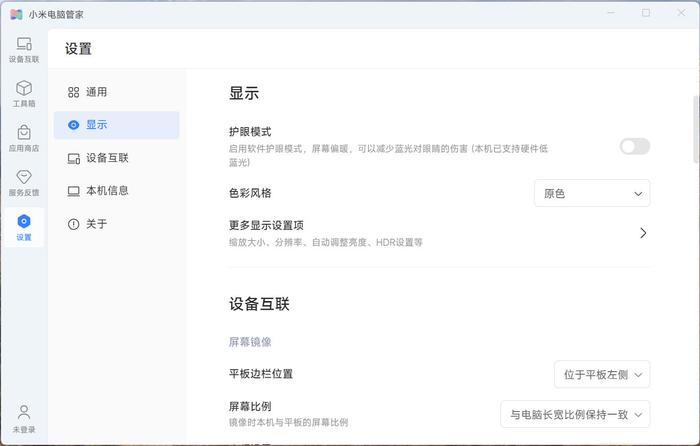Open 服务反馈 feedback icon
Image resolution: width=700 pixels, height=446 pixels.
(x=24, y=183)
